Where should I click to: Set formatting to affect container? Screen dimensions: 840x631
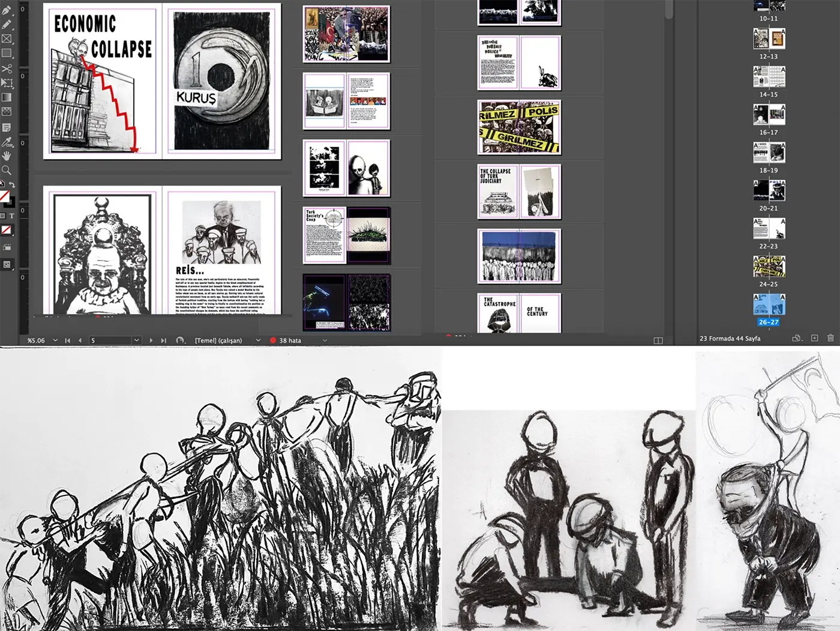click(3, 216)
